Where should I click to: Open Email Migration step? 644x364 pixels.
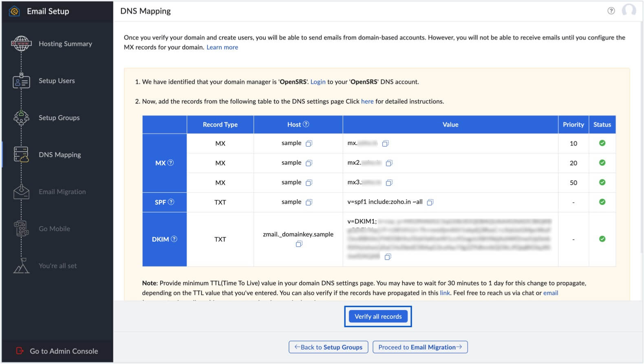click(62, 192)
